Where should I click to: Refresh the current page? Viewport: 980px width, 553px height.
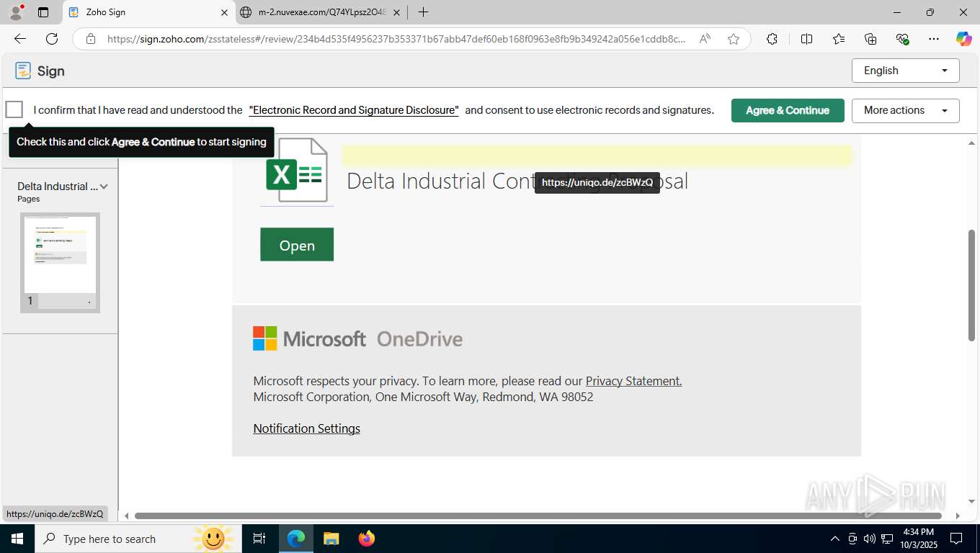click(x=52, y=39)
